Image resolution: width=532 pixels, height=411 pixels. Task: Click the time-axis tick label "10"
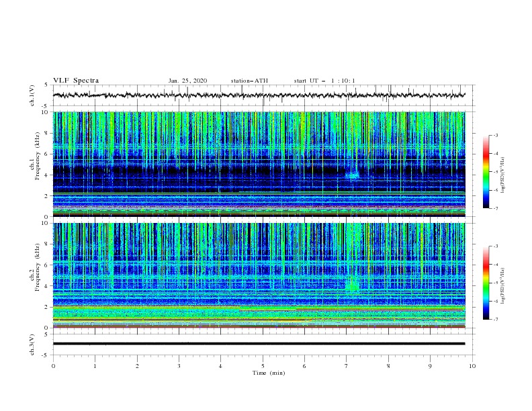(x=472, y=366)
